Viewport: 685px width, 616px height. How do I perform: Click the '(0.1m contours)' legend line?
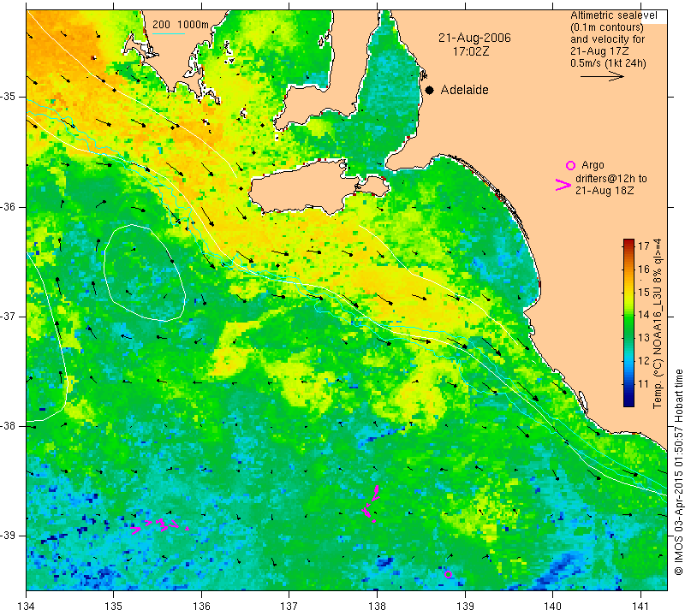[x=607, y=27]
